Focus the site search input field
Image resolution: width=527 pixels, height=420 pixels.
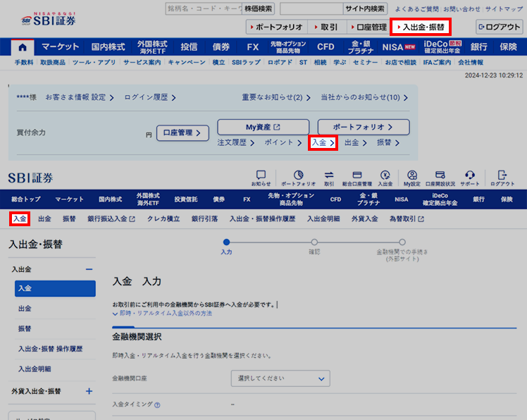pos(311,8)
